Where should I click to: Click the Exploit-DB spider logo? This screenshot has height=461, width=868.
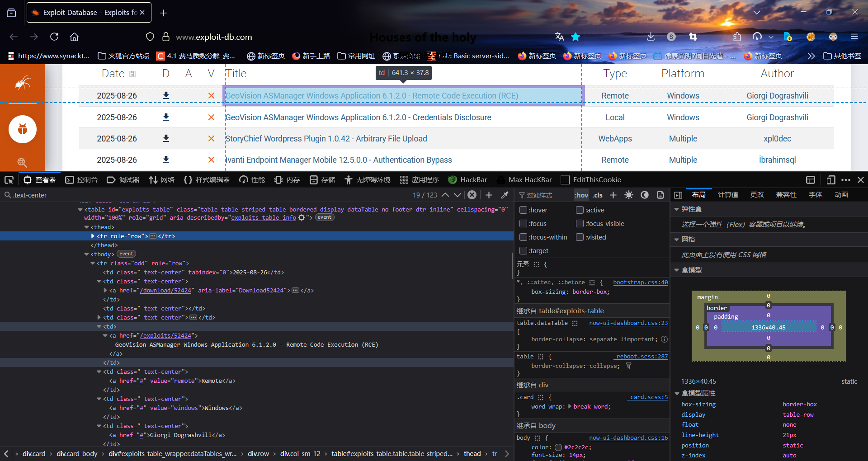pyautogui.click(x=23, y=82)
